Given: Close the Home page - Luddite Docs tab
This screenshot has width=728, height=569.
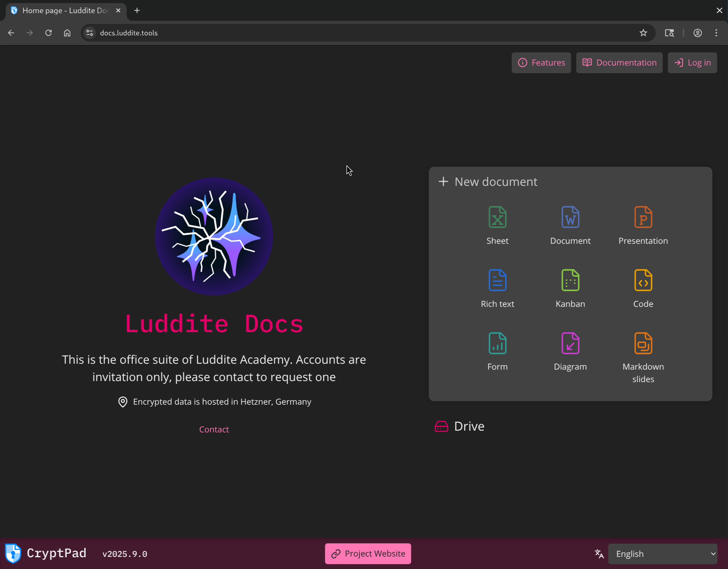Looking at the screenshot, I should (x=118, y=10).
